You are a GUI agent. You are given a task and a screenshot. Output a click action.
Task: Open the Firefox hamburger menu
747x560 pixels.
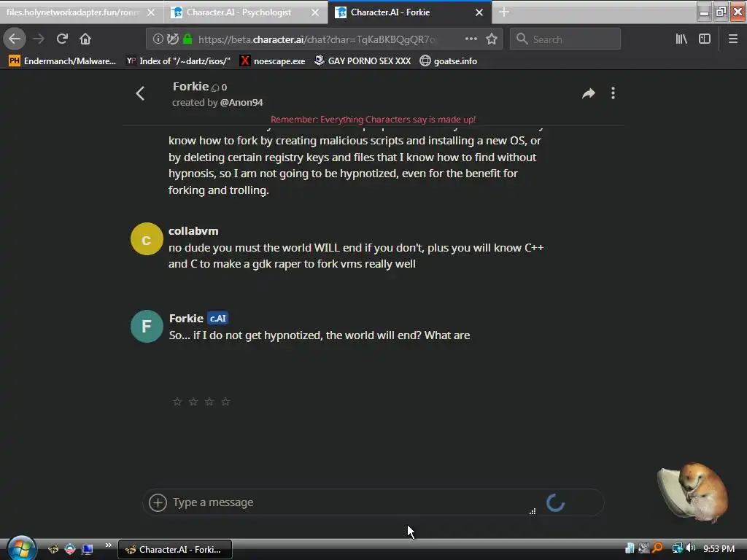(732, 39)
